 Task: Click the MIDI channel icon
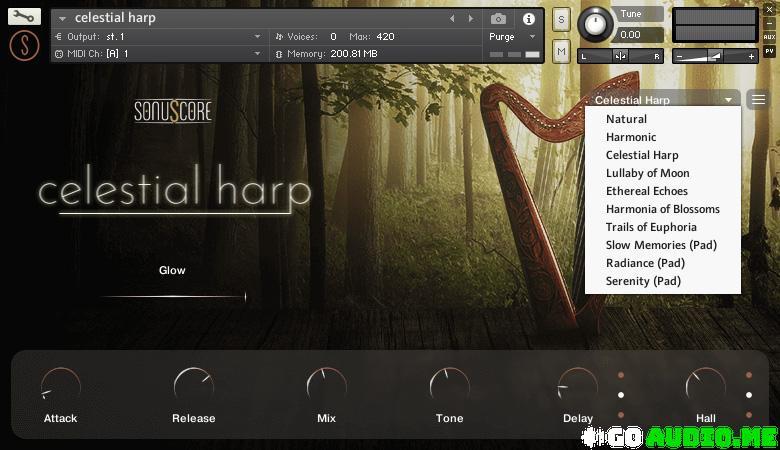(59, 54)
